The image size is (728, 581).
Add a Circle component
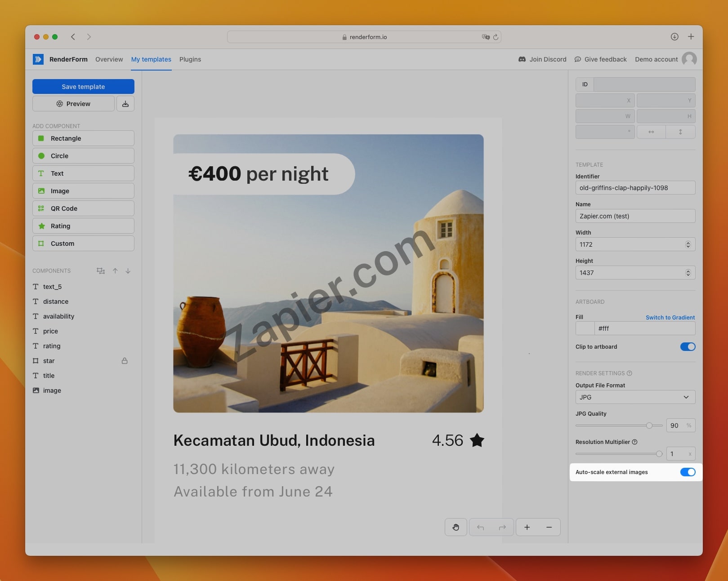83,156
